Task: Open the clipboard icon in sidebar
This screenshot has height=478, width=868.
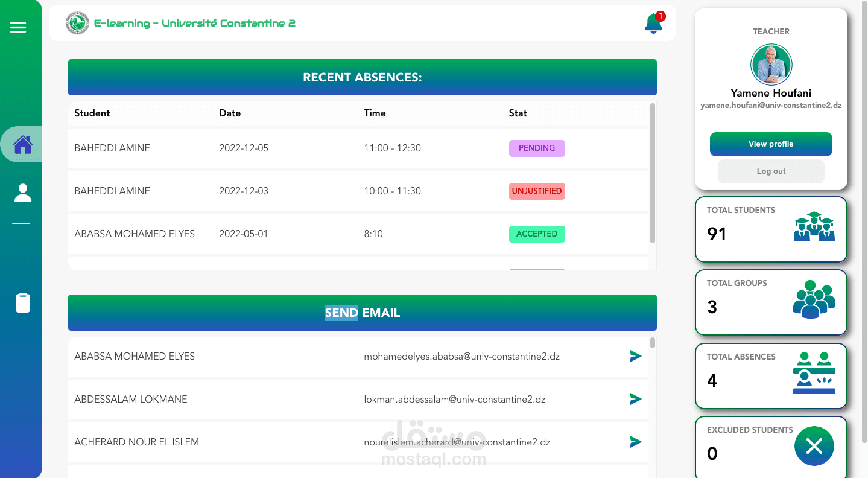Action: pyautogui.click(x=22, y=303)
